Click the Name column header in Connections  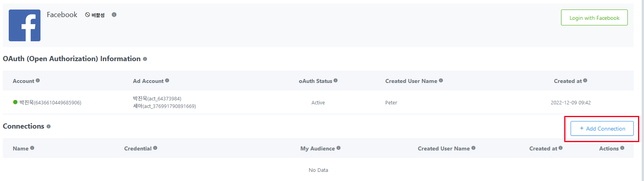(21, 148)
